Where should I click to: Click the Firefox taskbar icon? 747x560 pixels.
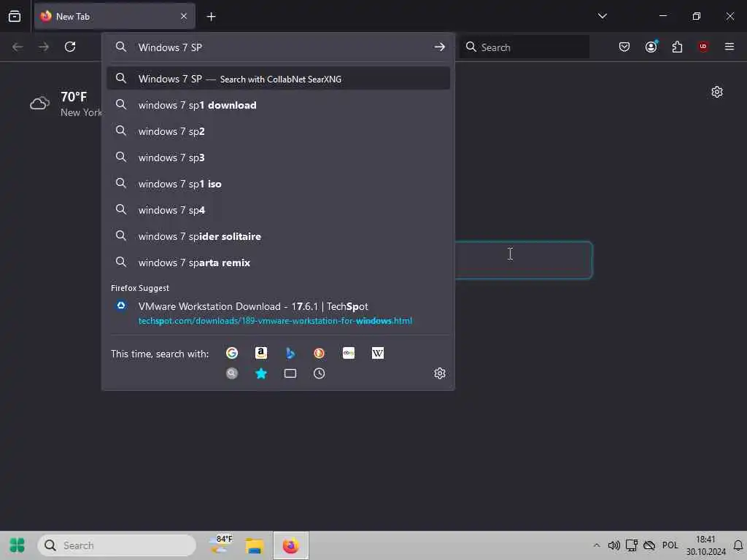coord(290,545)
